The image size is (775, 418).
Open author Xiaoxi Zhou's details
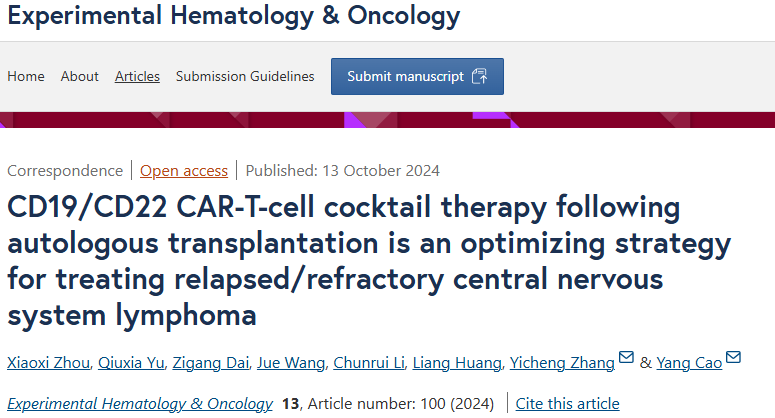click(48, 363)
